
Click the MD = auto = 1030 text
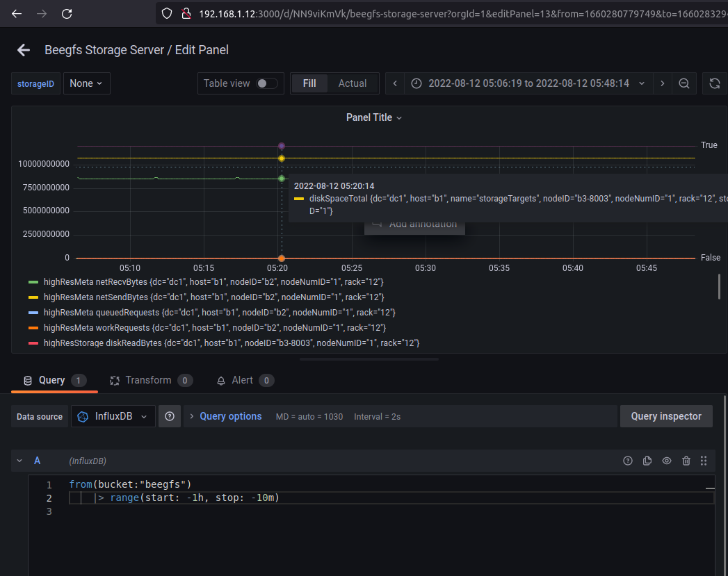coord(309,417)
